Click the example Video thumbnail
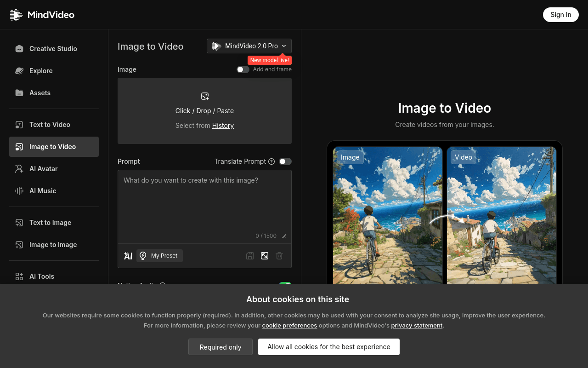The width and height of the screenshot is (588, 368). pos(502,215)
